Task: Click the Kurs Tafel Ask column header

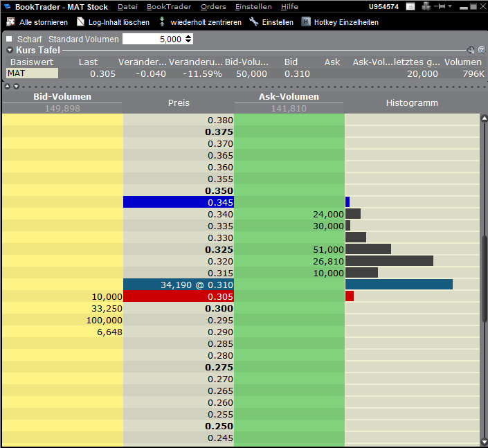Action: point(332,62)
